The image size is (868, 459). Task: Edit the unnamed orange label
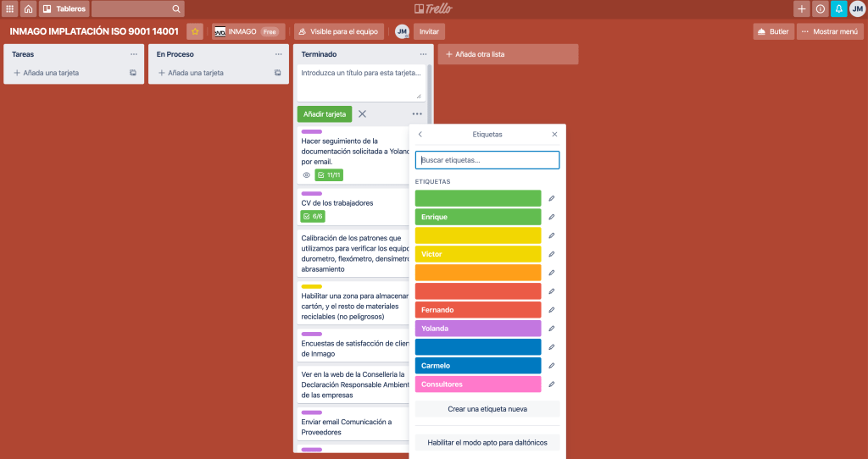[551, 273]
